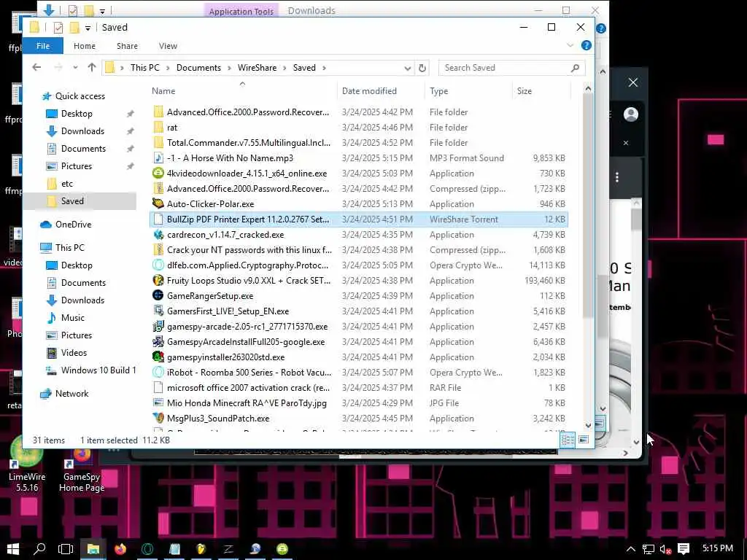Viewport: 747px width, 560px height.
Task: Select GamespyArcadeInstallFull205-google.exe icon
Action: click(x=158, y=342)
